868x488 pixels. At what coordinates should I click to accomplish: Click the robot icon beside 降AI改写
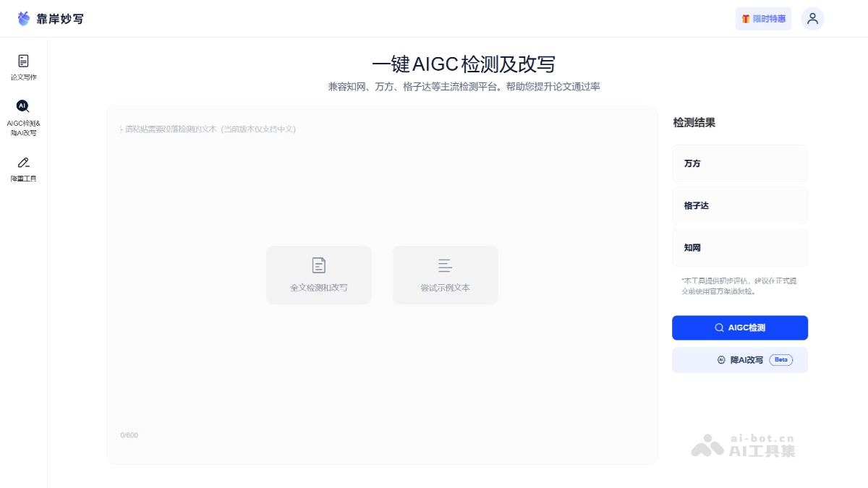(721, 359)
